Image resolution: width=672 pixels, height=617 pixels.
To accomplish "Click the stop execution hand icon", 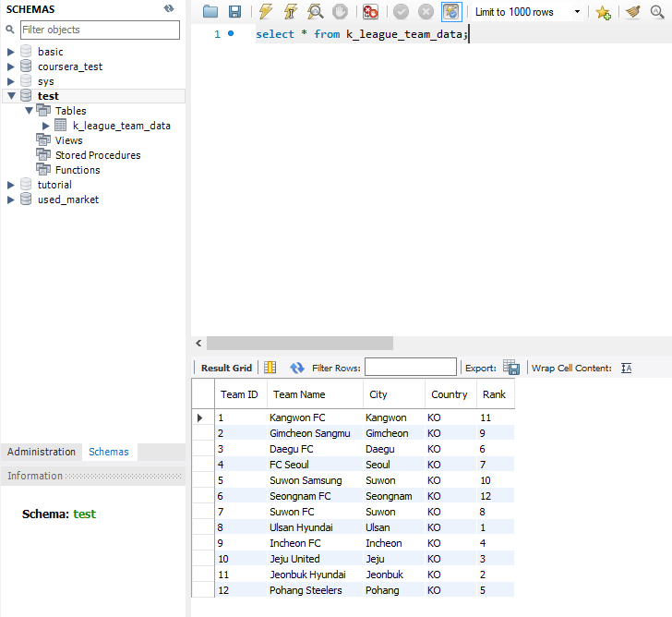I will tap(341, 12).
